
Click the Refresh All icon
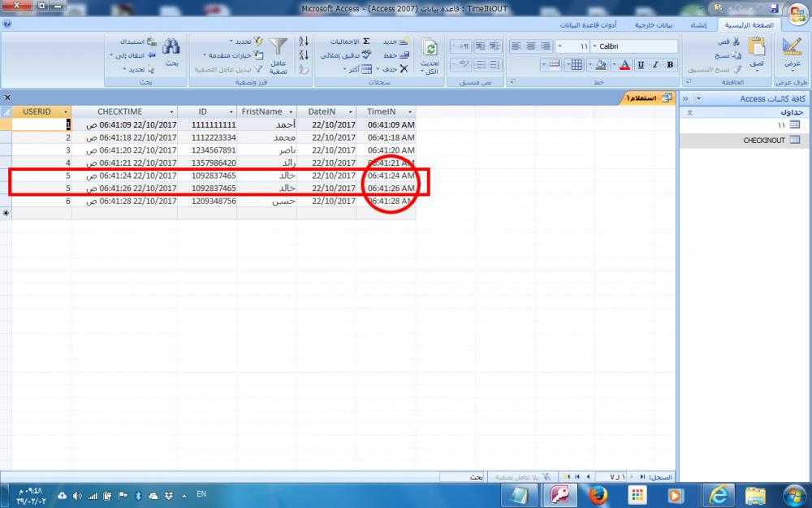pyautogui.click(x=430, y=49)
